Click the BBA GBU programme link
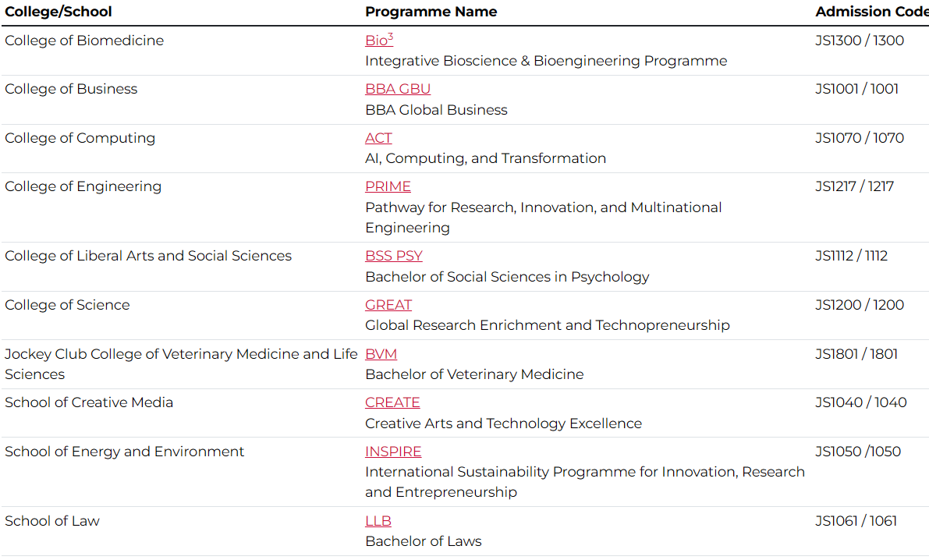The image size is (929, 560). [x=398, y=89]
